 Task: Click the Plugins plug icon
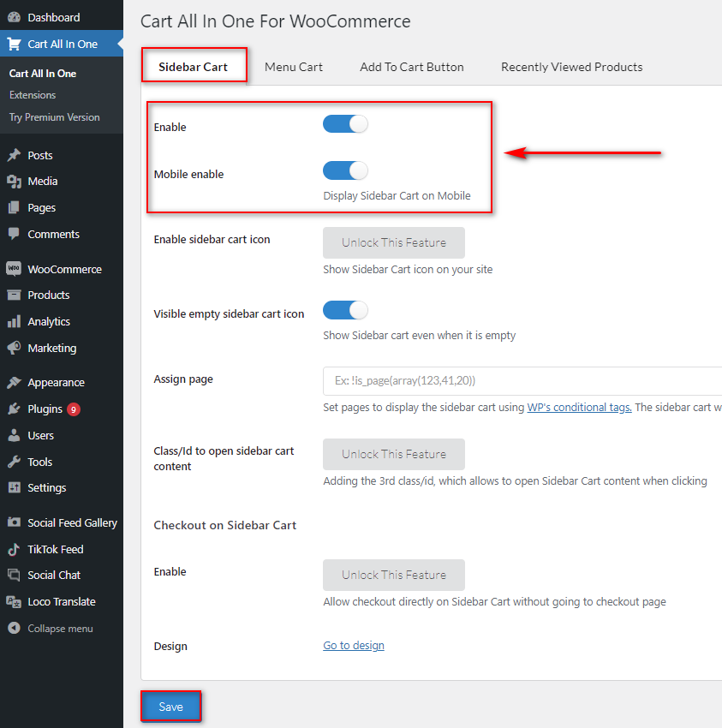14,409
